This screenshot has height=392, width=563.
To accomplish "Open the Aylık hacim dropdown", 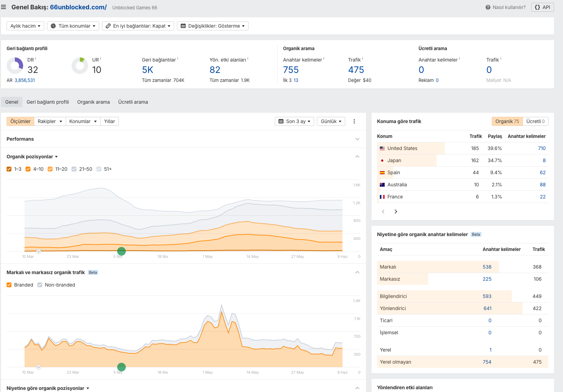I will coord(25,26).
